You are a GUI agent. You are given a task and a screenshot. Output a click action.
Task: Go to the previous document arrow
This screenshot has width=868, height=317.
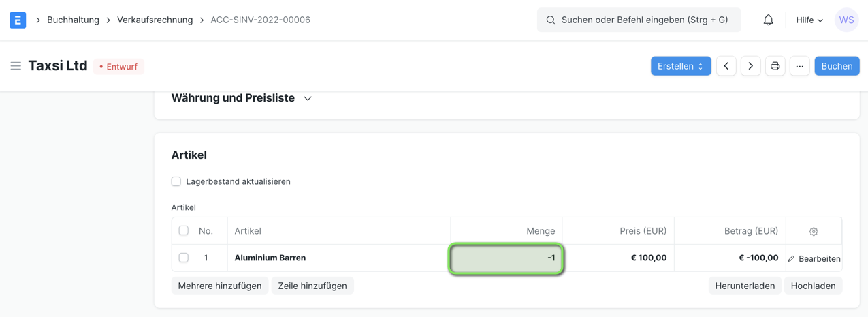click(x=726, y=66)
